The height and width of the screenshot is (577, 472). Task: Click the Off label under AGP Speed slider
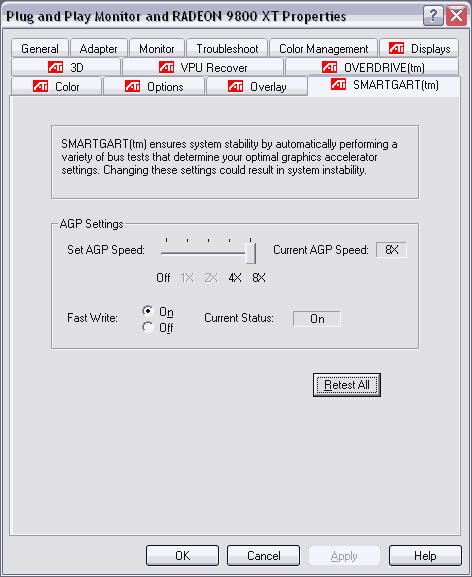coord(163,277)
